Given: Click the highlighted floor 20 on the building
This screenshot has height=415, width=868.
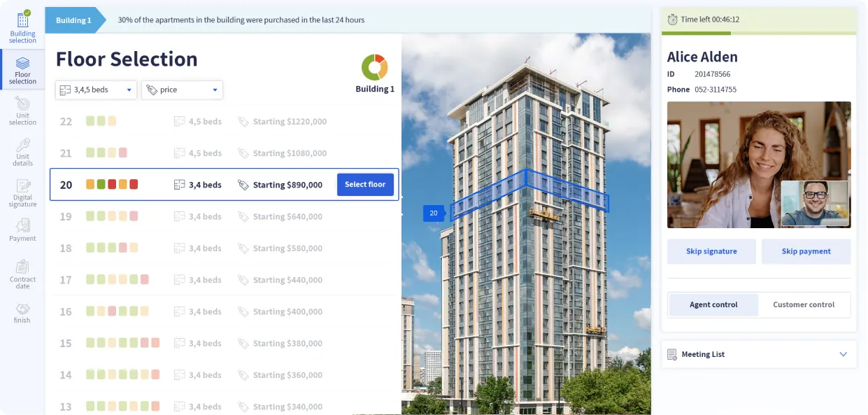Looking at the screenshot, I should (529, 194).
